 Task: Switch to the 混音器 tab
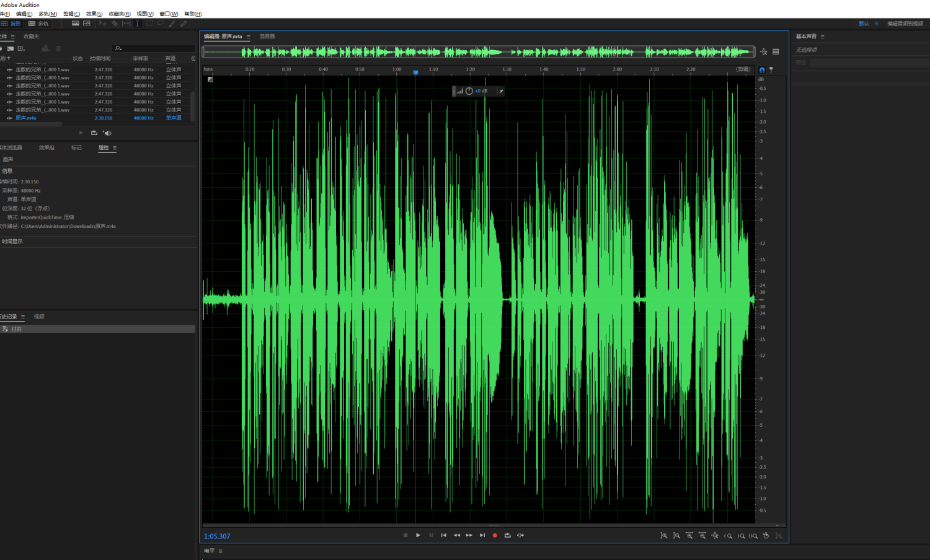pyautogui.click(x=267, y=37)
